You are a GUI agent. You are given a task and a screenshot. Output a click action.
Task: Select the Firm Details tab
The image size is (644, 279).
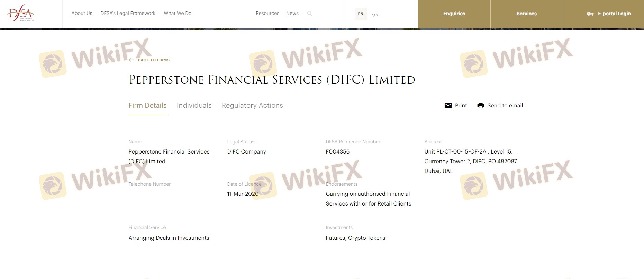pyautogui.click(x=147, y=105)
